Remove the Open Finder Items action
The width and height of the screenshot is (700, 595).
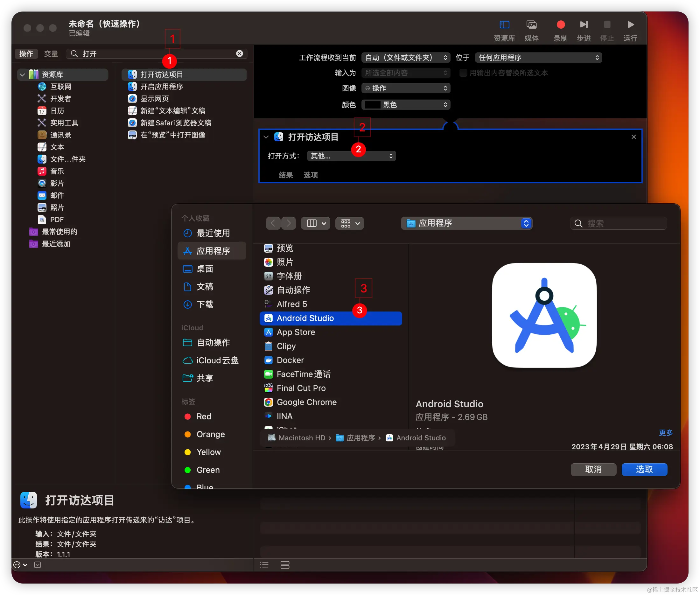633,136
